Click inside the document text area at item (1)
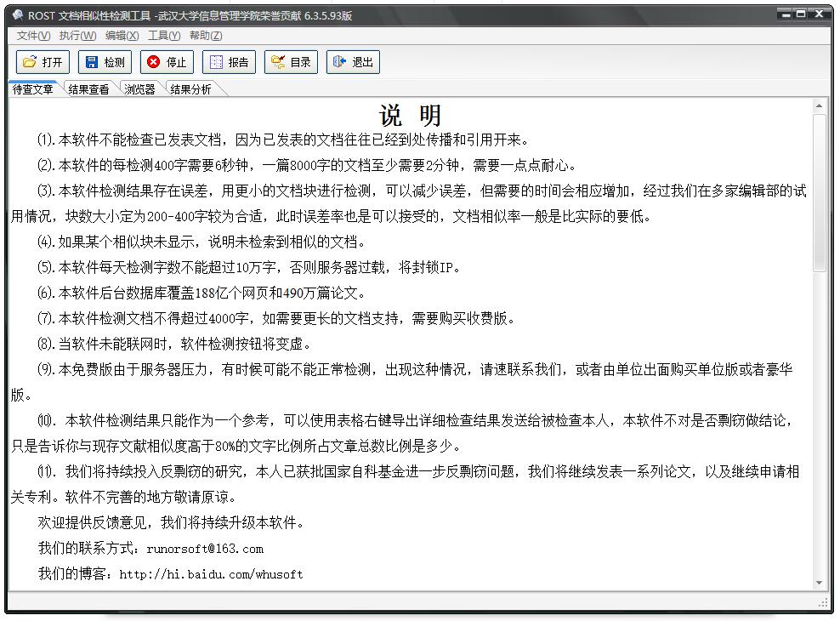Screen dimensions: 840x621 point(284,140)
